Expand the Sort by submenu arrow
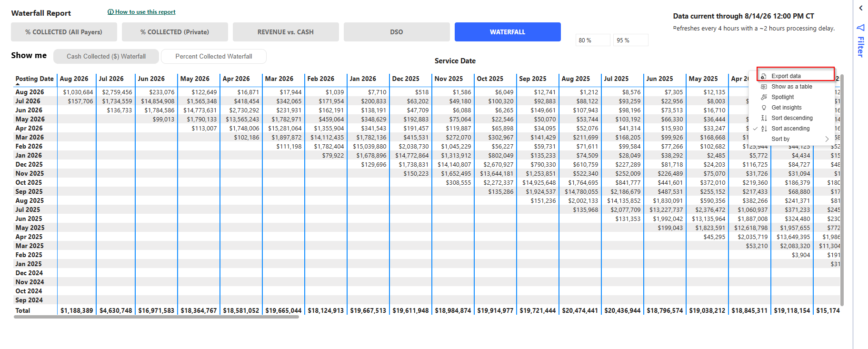Viewport: 868px width, 349px height. coord(827,139)
